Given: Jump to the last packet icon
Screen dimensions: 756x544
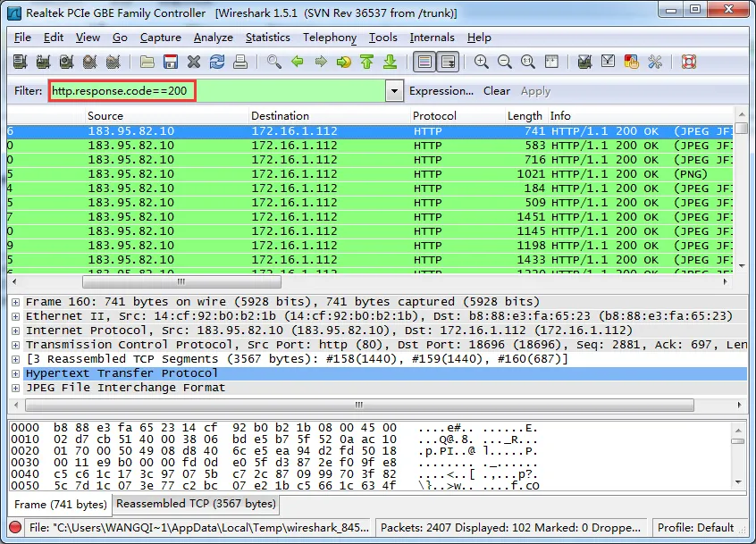Looking at the screenshot, I should pyautogui.click(x=390, y=62).
